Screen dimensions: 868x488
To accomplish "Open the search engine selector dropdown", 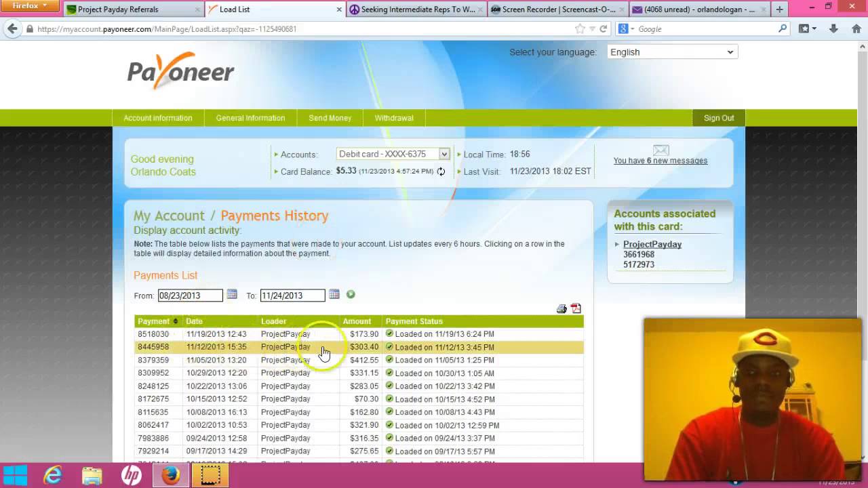I will coord(626,29).
